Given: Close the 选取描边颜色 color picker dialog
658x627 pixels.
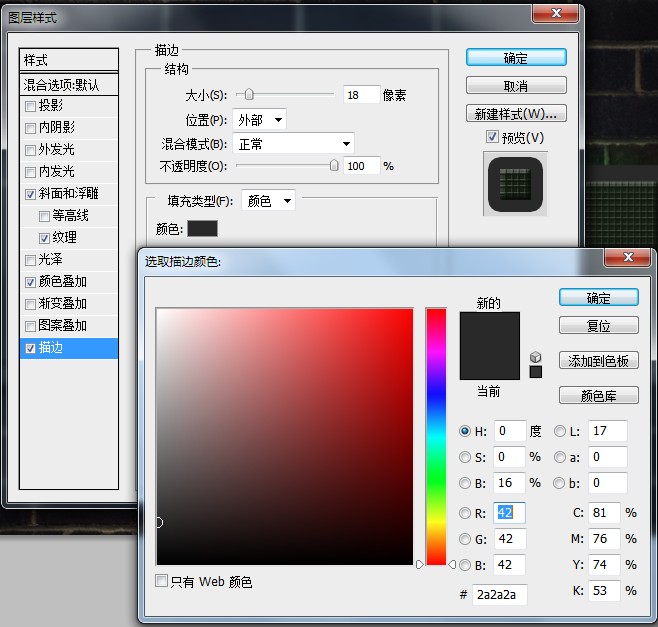Looking at the screenshot, I should 628,257.
